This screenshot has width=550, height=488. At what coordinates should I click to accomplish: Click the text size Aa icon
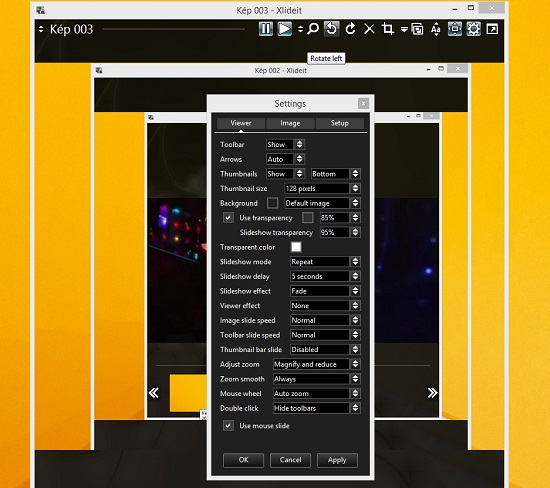click(x=436, y=29)
